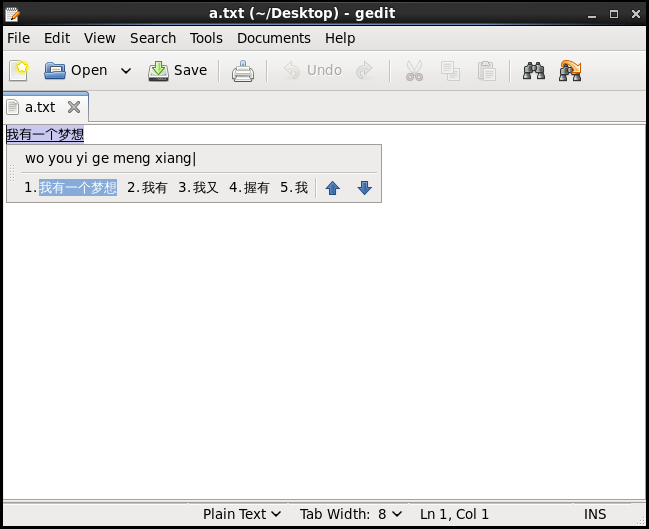Close the gedit window
Image resolution: width=649 pixels, height=529 pixels.
click(636, 14)
